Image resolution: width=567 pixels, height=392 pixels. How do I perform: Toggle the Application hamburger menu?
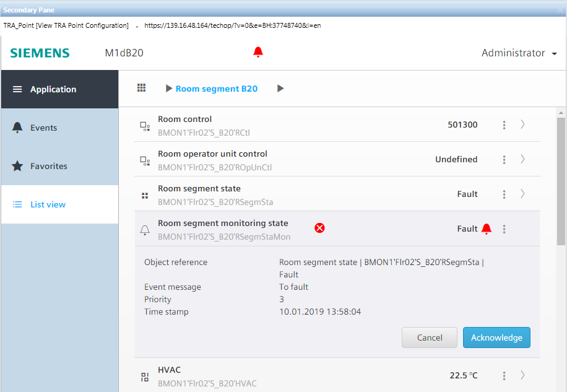17,89
